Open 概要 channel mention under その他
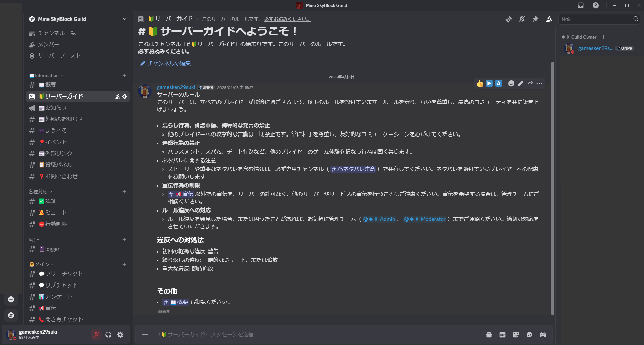 pos(175,302)
